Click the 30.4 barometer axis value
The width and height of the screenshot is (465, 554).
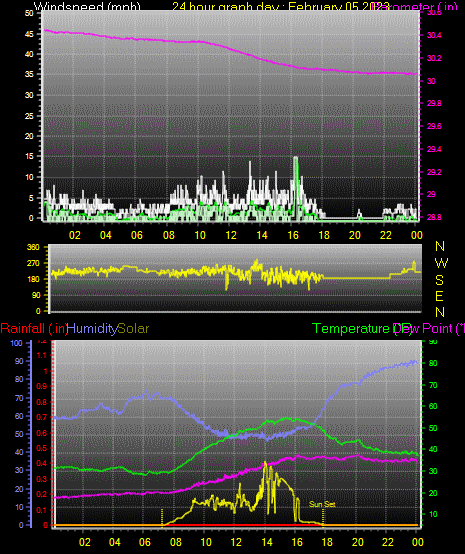click(434, 35)
